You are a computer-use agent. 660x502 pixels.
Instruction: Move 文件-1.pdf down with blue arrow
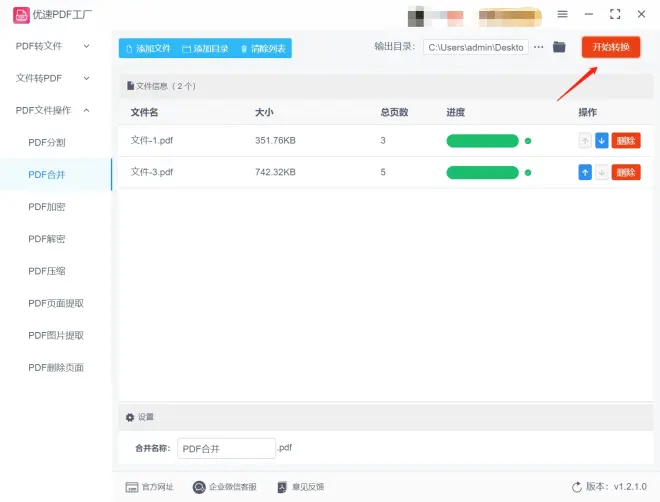pos(601,141)
